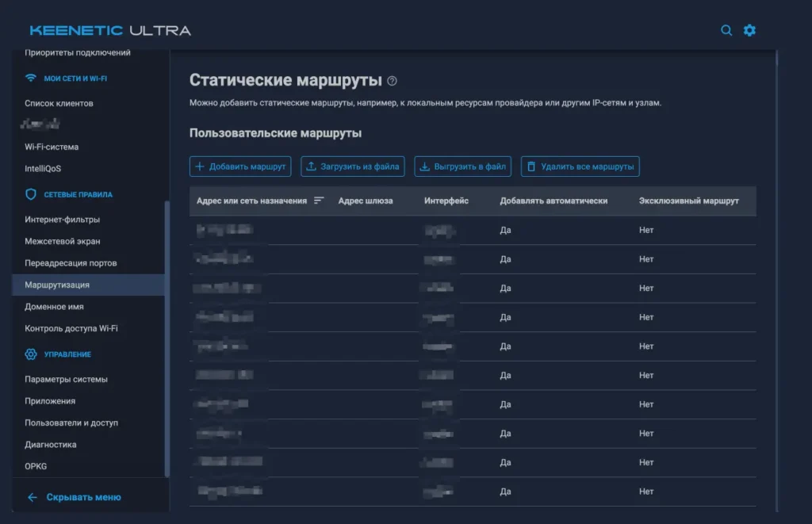812x524 pixels.
Task: Export routes with "Выгрузить в файл"
Action: pos(462,166)
